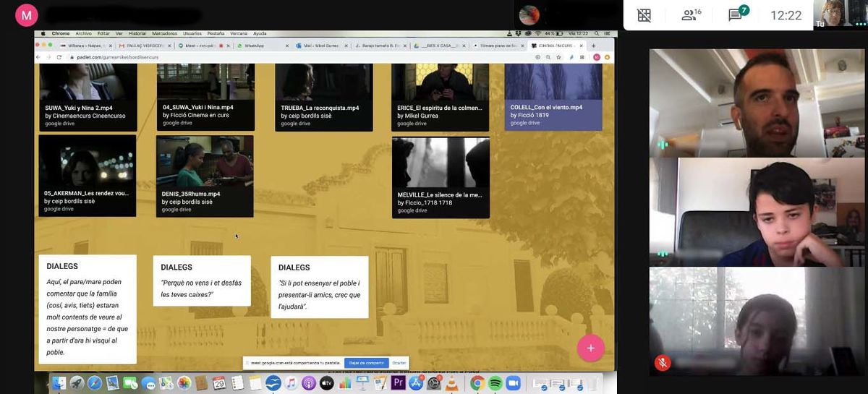
Task: Open the Pestaña menu
Action: (x=216, y=33)
